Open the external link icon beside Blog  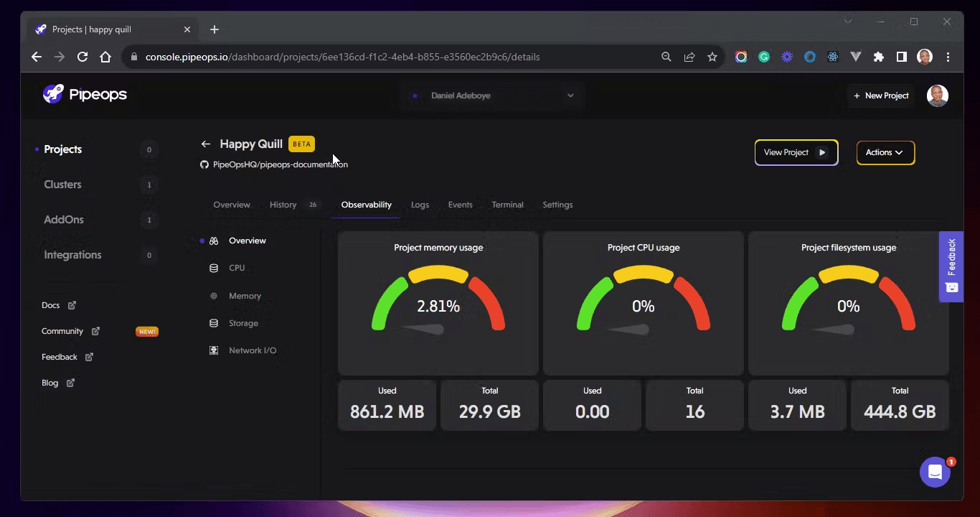click(x=70, y=383)
